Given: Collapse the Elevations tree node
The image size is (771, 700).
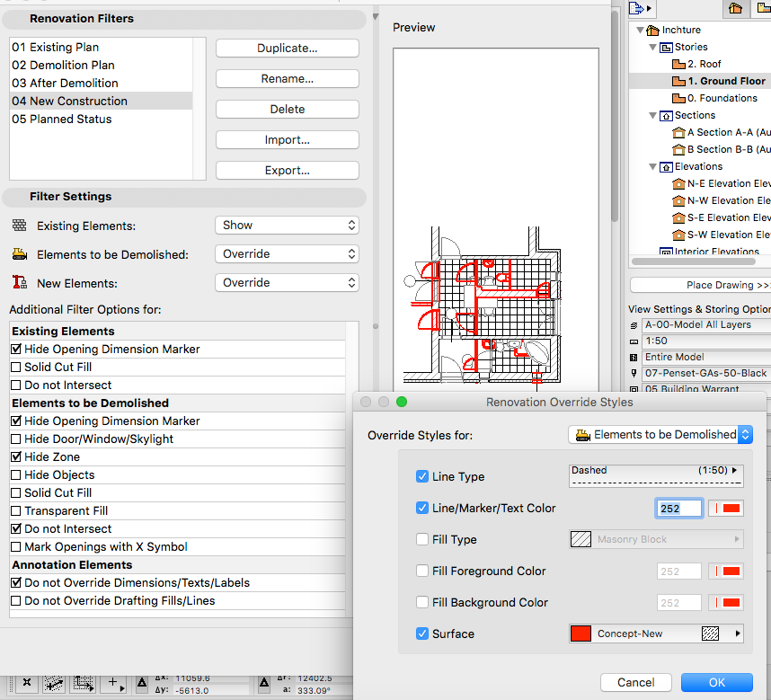Looking at the screenshot, I should (x=653, y=166).
